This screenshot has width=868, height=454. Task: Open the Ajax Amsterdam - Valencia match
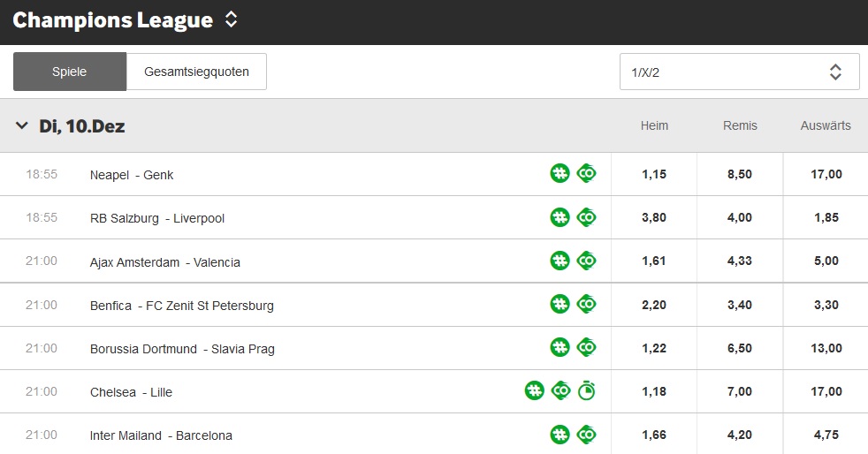(165, 262)
